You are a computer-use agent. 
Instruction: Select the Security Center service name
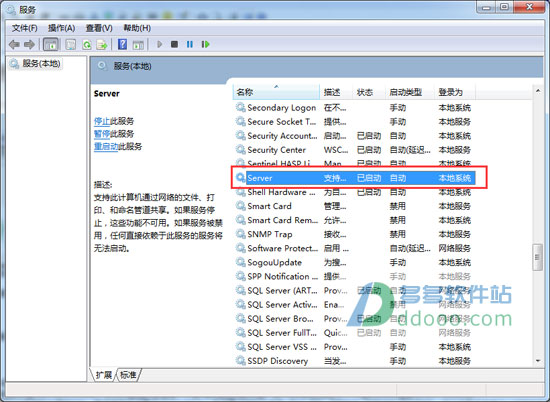(x=276, y=150)
